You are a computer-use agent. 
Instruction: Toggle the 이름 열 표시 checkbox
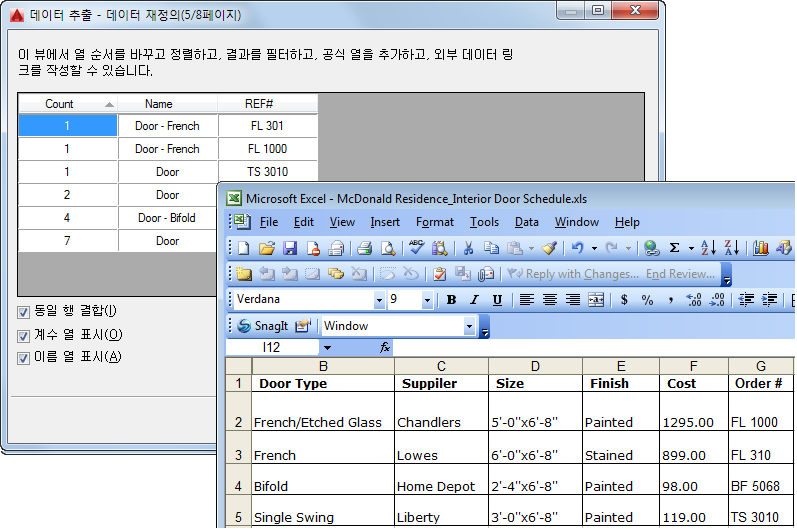tap(23, 358)
